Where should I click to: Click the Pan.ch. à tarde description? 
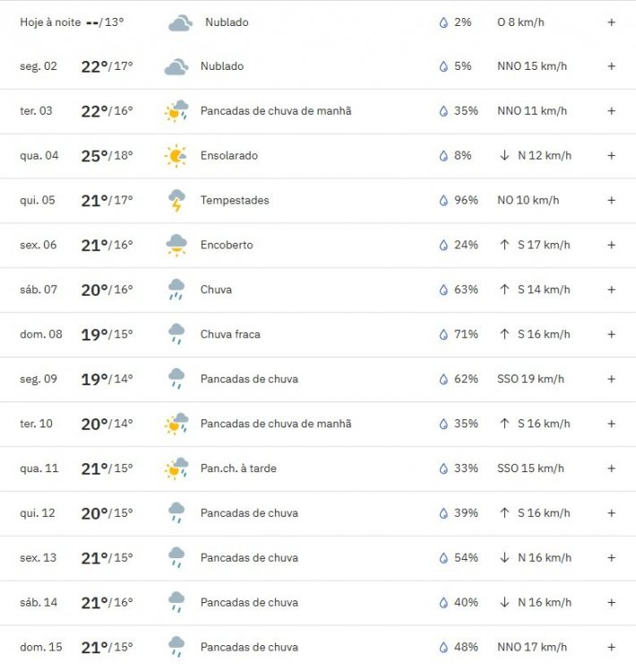point(238,469)
